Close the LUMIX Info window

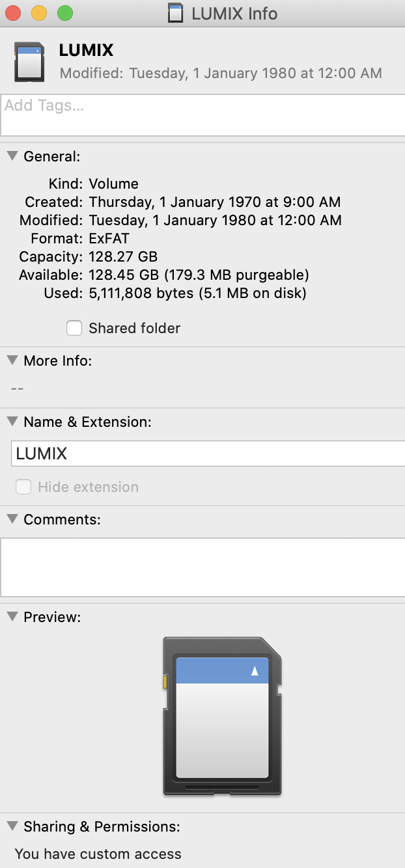13,13
